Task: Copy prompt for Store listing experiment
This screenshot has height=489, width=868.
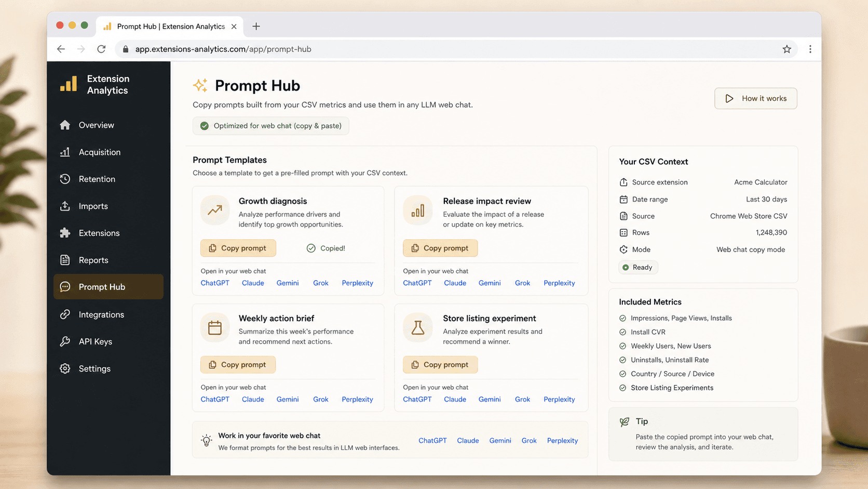Action: (440, 365)
